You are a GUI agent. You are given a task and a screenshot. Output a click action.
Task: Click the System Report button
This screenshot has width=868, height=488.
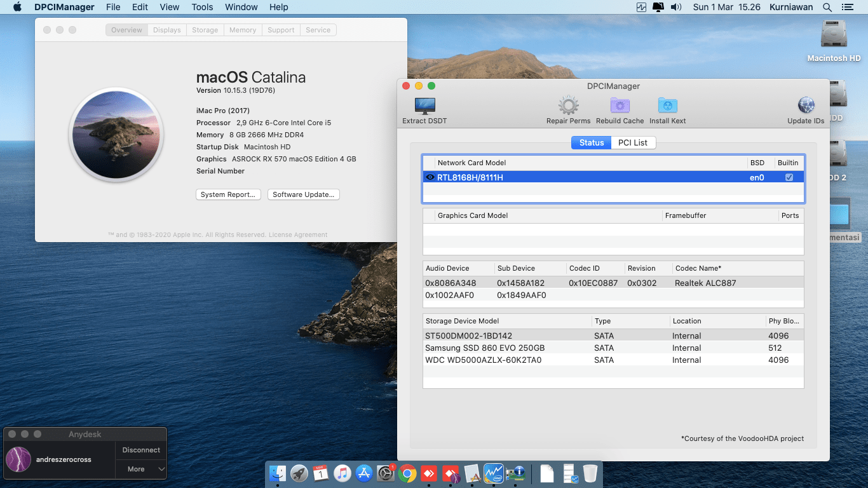click(x=227, y=194)
